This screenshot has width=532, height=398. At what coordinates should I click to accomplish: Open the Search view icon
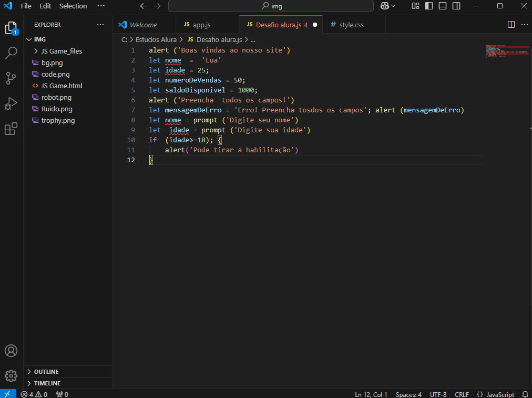(x=11, y=53)
